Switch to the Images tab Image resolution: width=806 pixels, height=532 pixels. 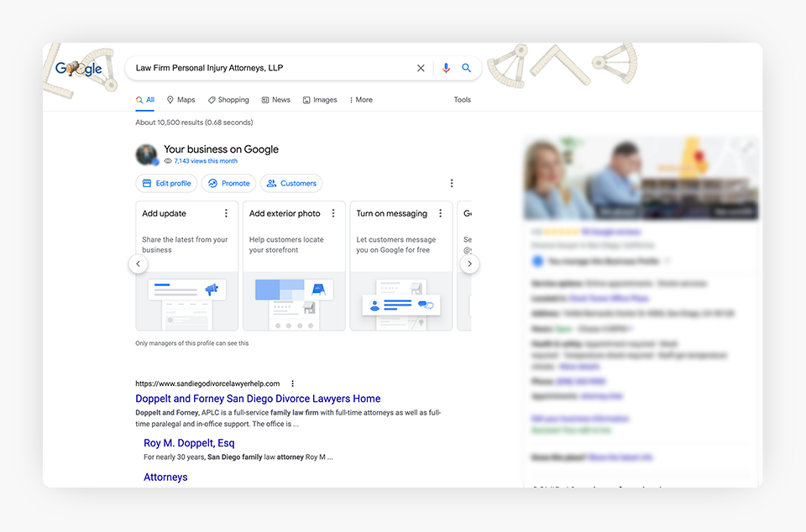(320, 100)
